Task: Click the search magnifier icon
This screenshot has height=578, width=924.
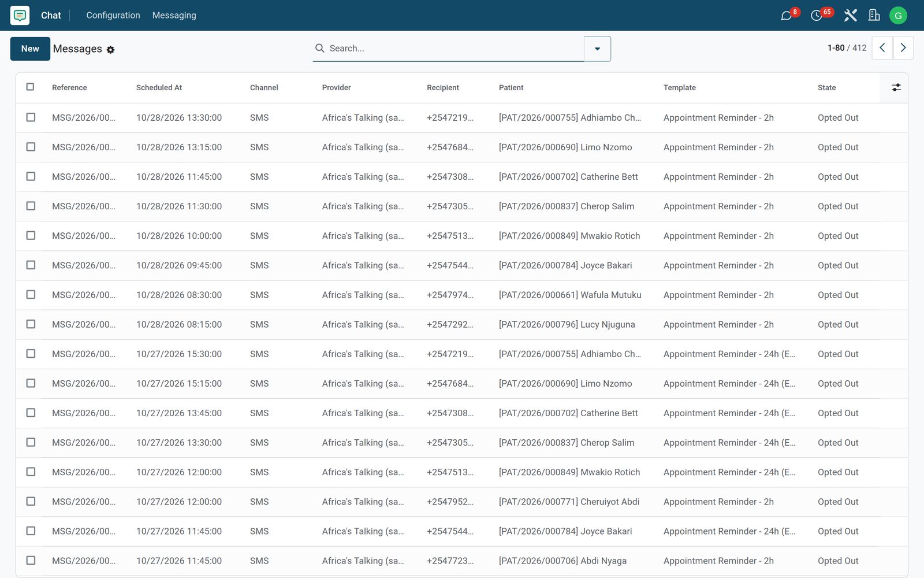Action: click(319, 49)
